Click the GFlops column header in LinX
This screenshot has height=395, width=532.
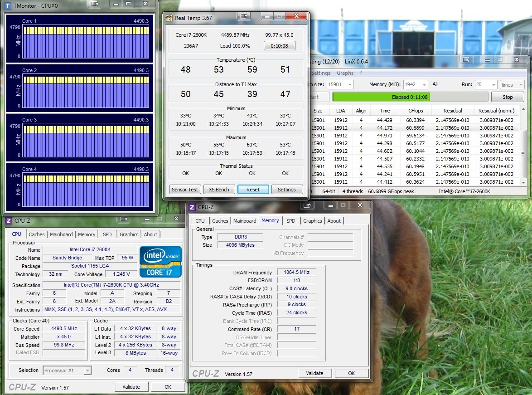click(x=416, y=111)
